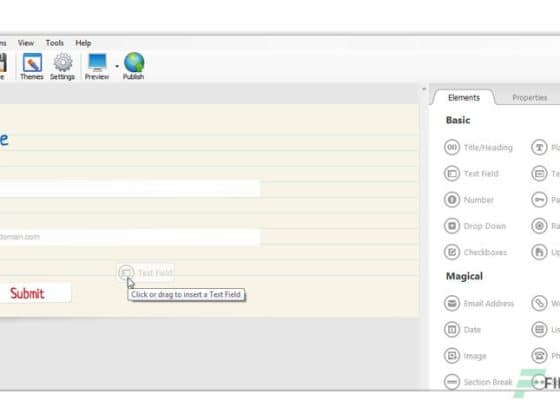Click the Magical section heading
This screenshot has height=420, width=560.
(464, 276)
